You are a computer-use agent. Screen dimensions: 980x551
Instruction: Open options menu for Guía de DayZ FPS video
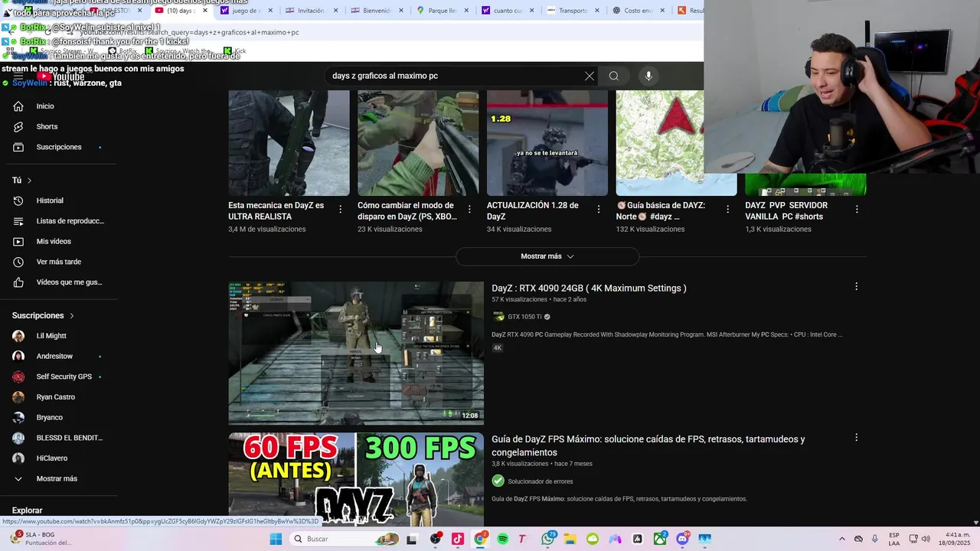(x=856, y=438)
